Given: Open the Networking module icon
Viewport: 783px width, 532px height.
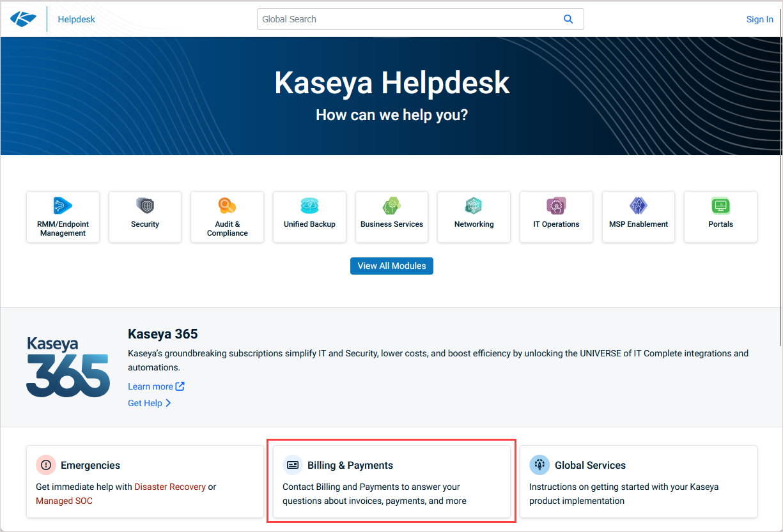Looking at the screenshot, I should 474,206.
